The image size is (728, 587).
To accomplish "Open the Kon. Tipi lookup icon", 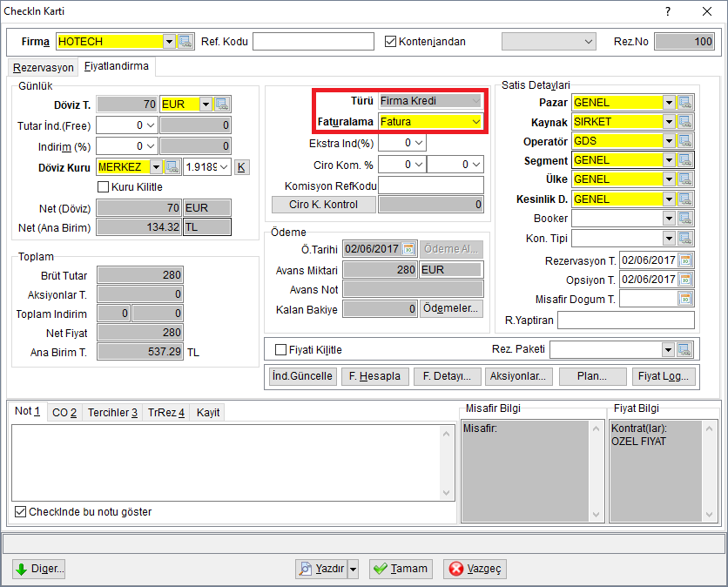I will click(x=685, y=239).
